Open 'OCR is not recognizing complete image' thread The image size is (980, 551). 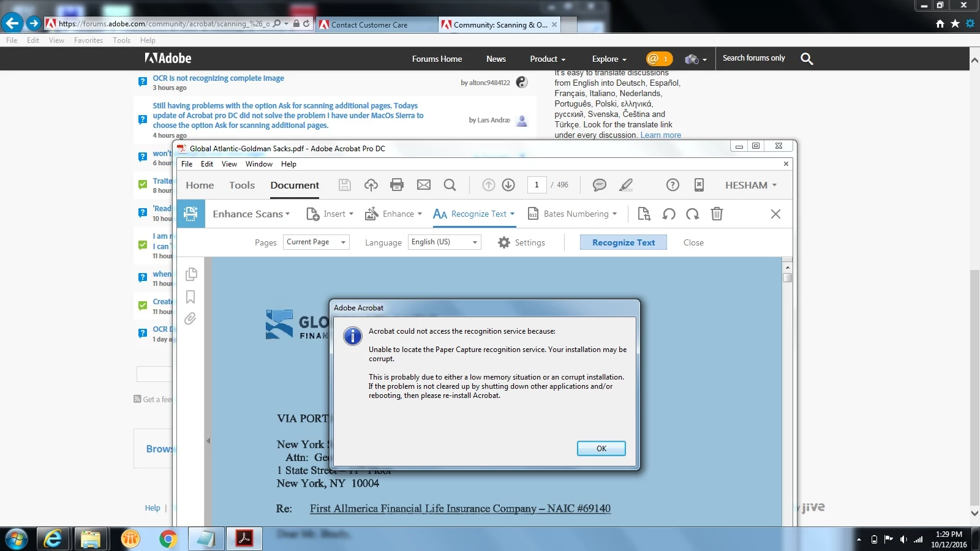(218, 78)
